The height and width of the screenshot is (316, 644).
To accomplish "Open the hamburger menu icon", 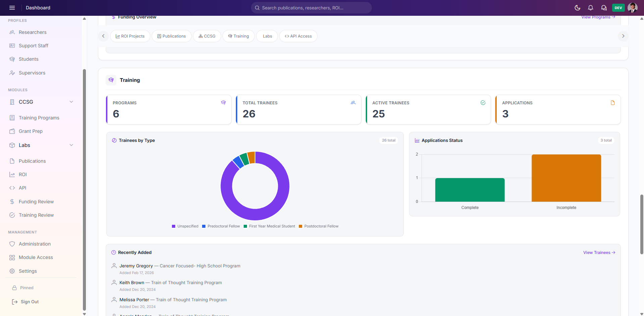I will point(12,8).
